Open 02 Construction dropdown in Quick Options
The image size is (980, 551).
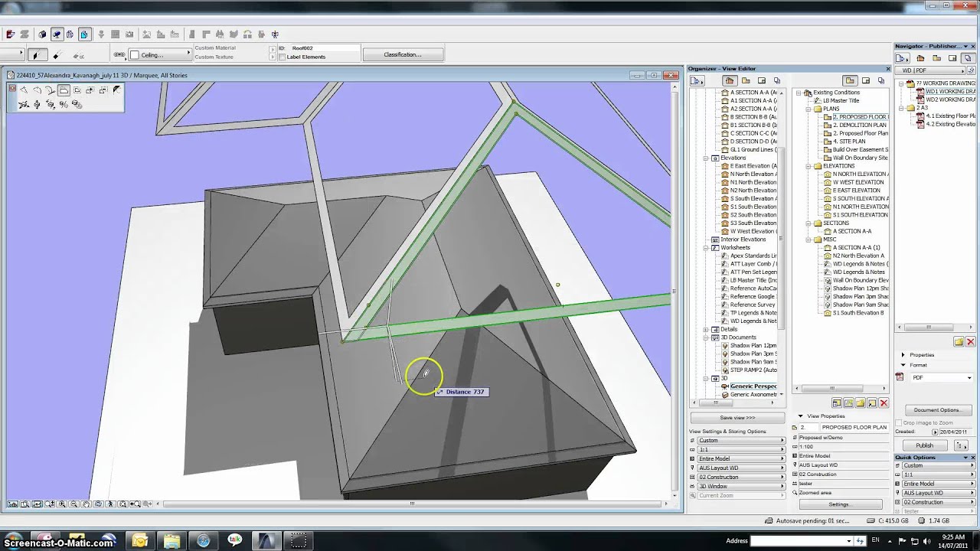pos(938,502)
